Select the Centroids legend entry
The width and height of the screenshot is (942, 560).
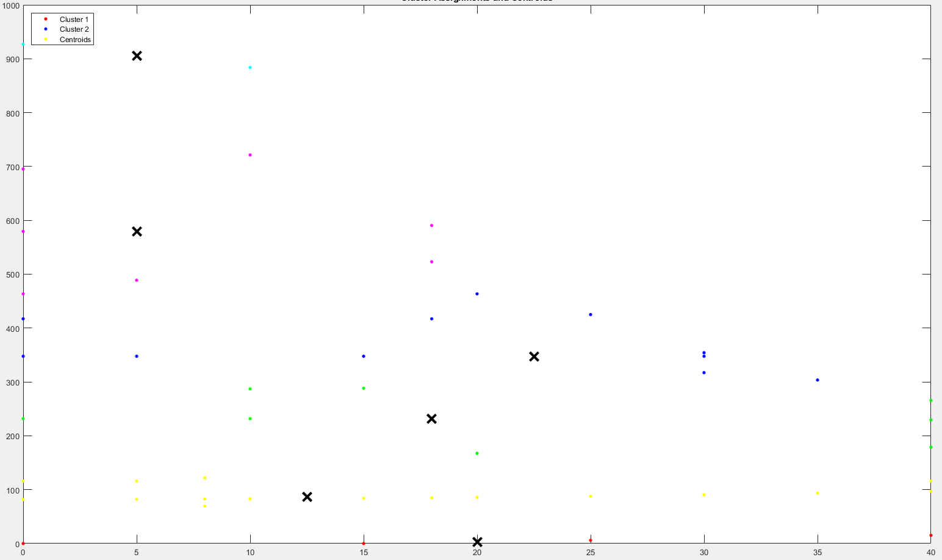[75, 40]
